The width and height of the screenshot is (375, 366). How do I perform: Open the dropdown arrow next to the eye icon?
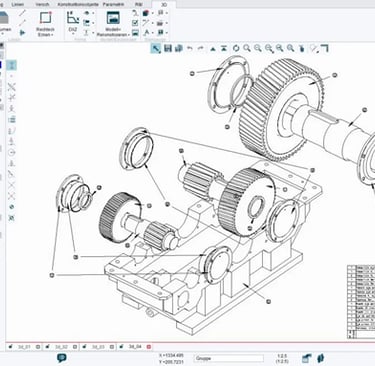click(93, 13)
